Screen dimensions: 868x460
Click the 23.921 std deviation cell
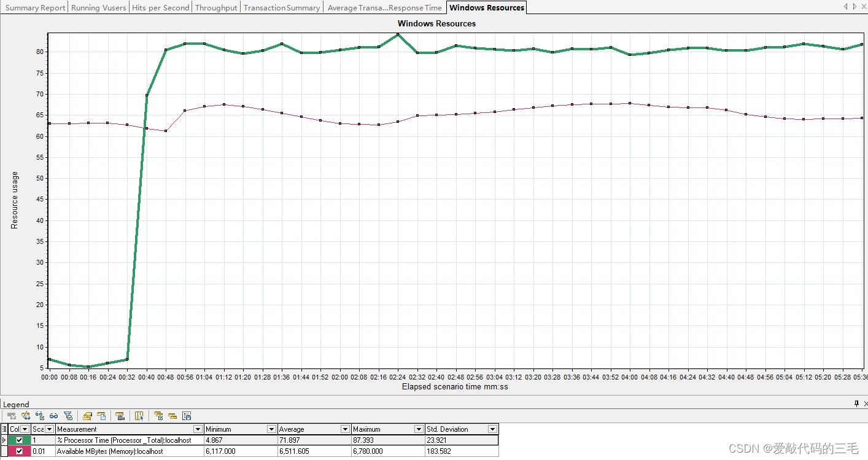462,440
